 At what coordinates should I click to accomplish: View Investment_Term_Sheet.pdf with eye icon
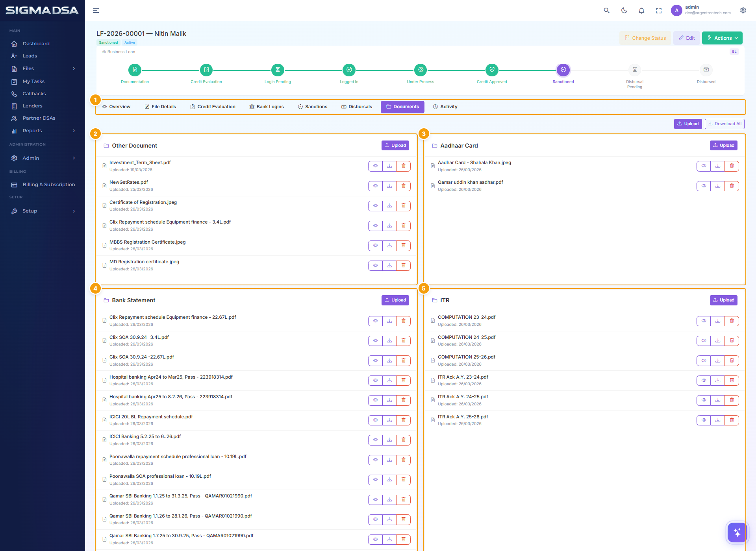(375, 166)
